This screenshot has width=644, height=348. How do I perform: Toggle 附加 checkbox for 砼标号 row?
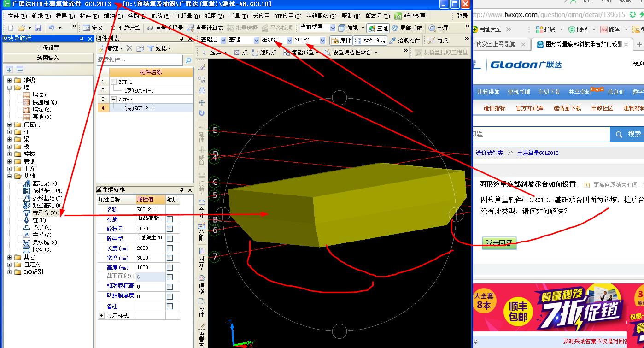click(170, 229)
